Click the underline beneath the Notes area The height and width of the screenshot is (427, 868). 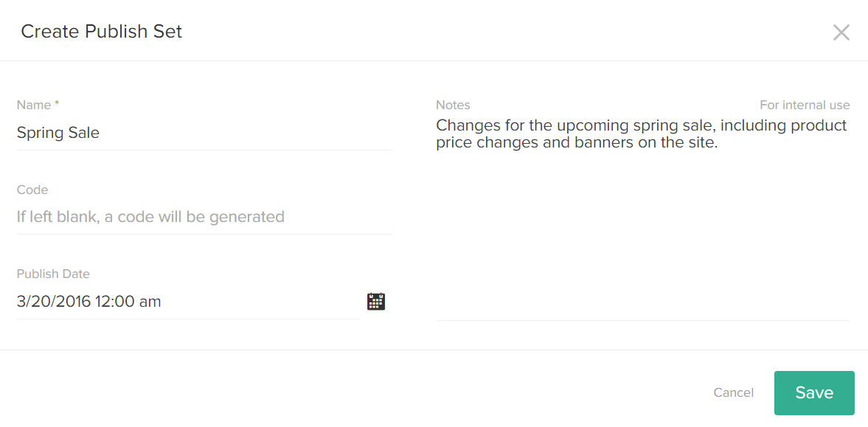coord(643,320)
